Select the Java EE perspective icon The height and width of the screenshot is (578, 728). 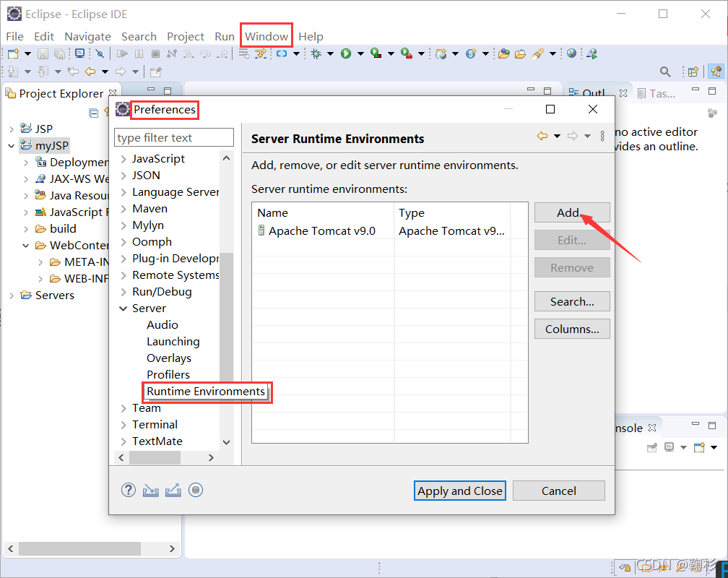(x=716, y=72)
